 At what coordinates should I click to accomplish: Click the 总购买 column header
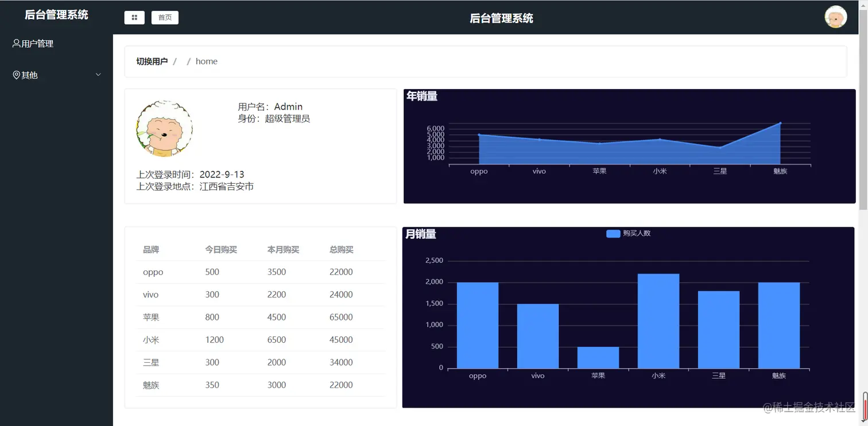[x=342, y=250]
